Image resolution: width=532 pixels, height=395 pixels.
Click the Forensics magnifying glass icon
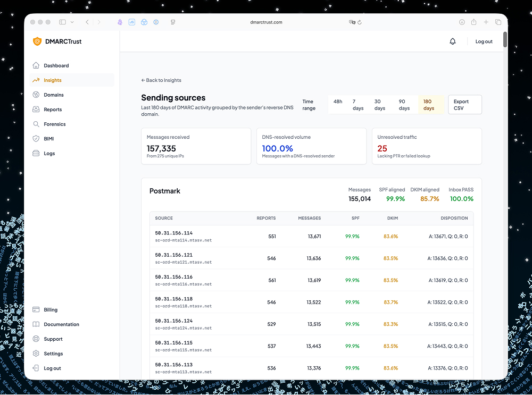pos(36,124)
